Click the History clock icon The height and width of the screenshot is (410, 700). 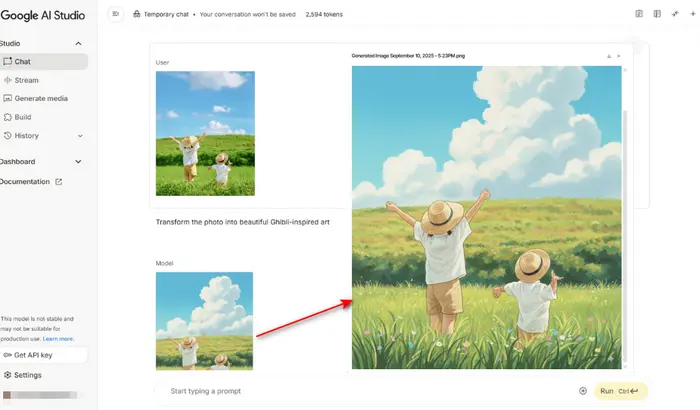click(x=8, y=135)
